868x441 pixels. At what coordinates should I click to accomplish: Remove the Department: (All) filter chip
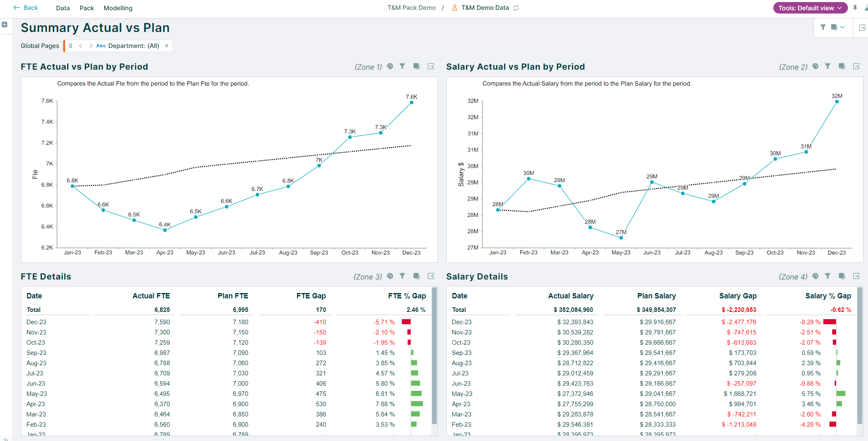point(166,45)
